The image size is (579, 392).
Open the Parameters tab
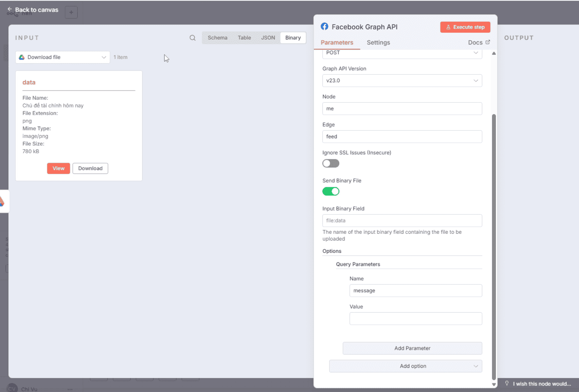[x=337, y=42]
